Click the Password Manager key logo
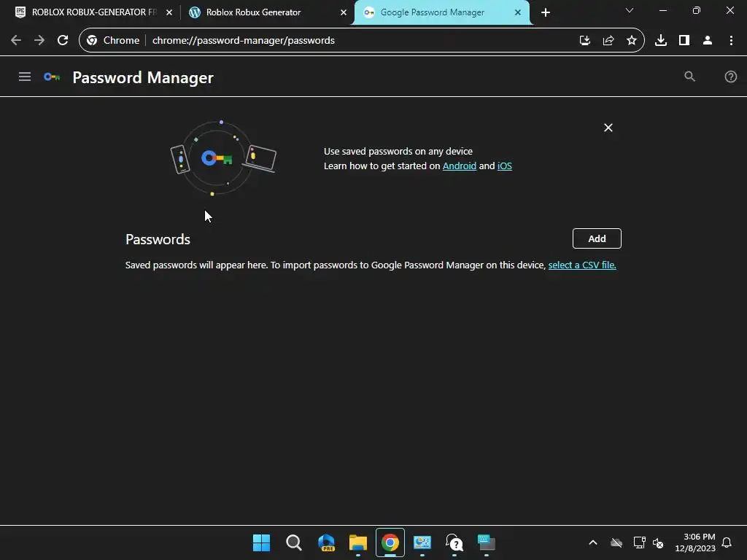 click(52, 77)
